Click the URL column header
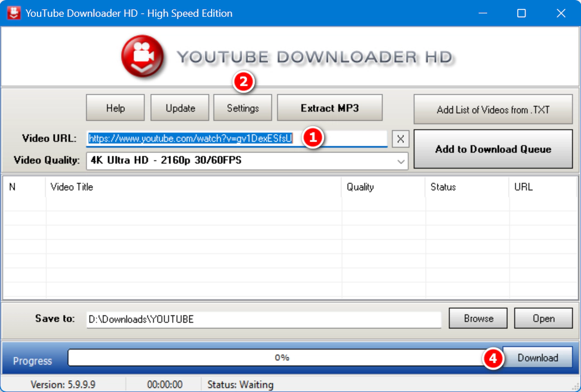The height and width of the screenshot is (392, 581). pyautogui.click(x=542, y=187)
